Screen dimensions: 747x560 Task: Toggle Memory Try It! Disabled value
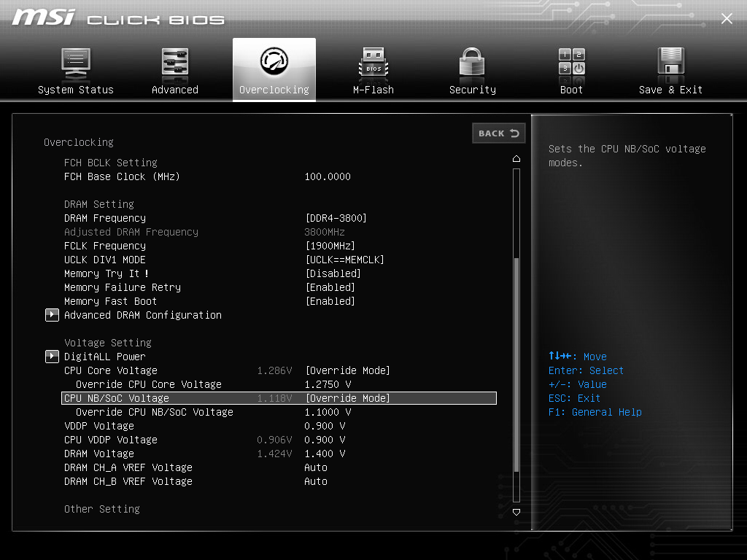333,273
